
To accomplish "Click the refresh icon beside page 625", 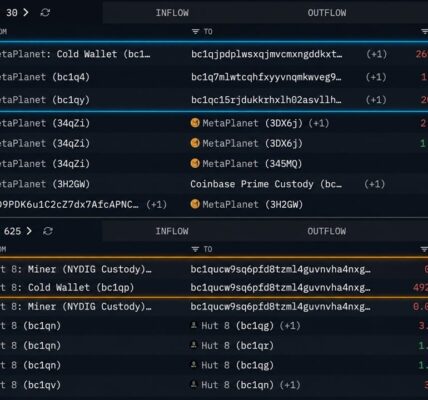I will tap(48, 231).
